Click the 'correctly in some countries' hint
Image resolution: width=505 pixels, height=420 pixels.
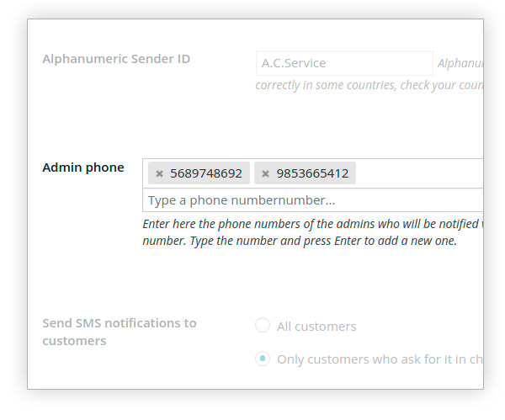click(x=369, y=85)
